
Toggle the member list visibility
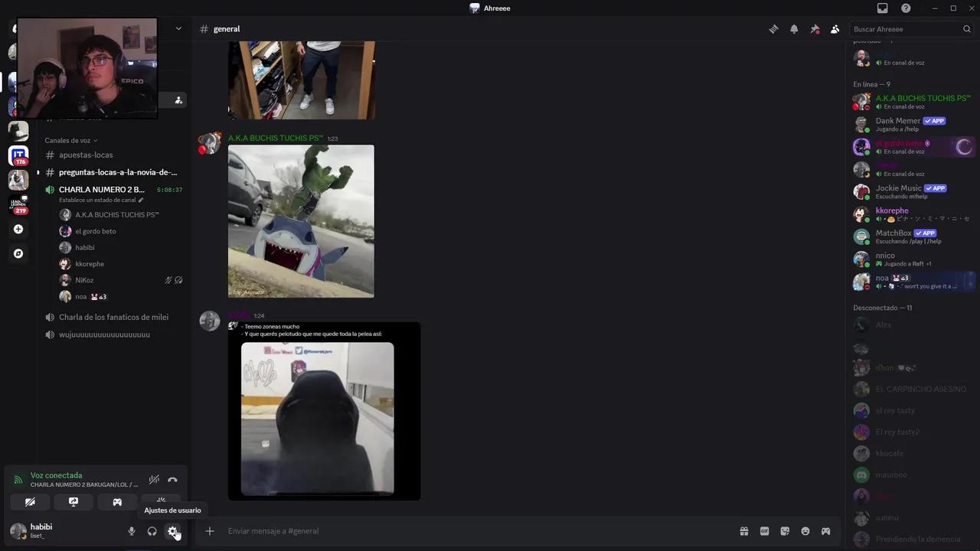tap(835, 29)
